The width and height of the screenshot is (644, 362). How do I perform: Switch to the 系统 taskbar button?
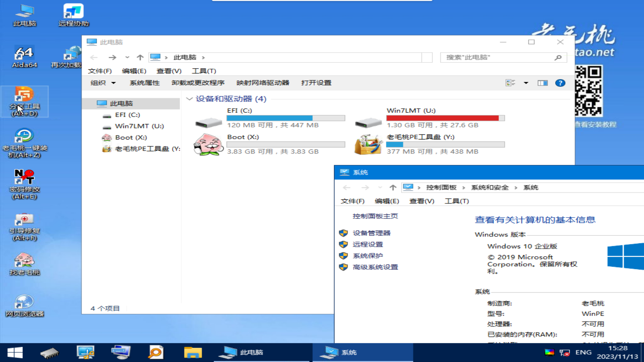[363, 353]
